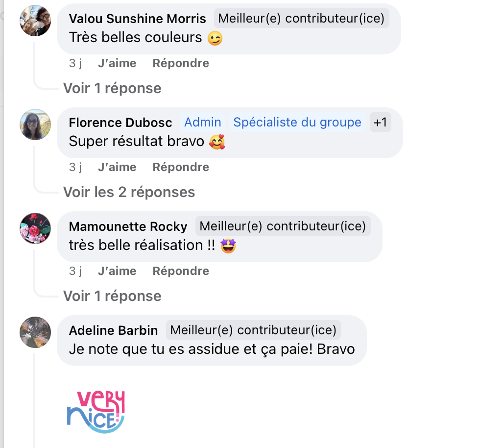This screenshot has height=448, width=480.
Task: Click Mamounette Rocky's flower avatar
Action: click(35, 228)
